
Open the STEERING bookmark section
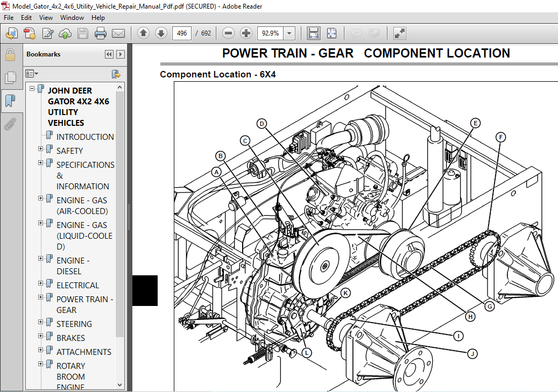tap(74, 324)
